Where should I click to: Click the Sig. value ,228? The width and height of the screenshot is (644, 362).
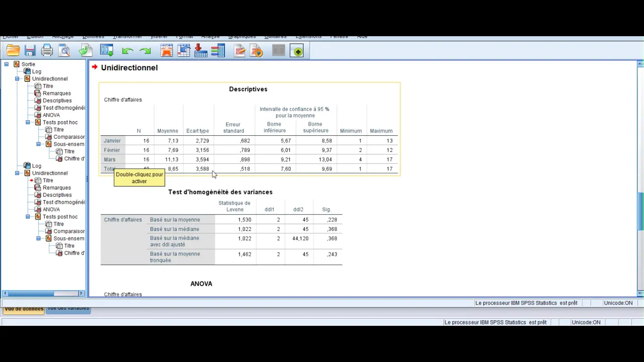click(x=332, y=220)
